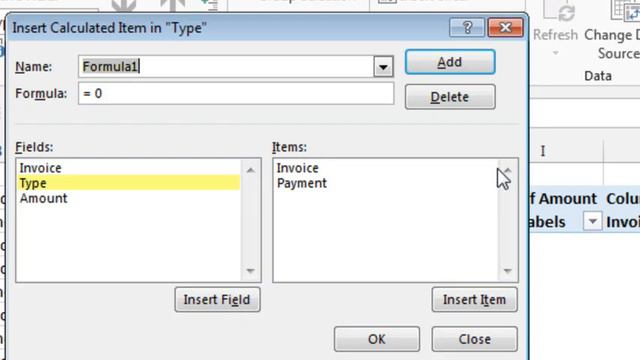
Task: Dismiss the dialog using the Close button
Action: 474,339
